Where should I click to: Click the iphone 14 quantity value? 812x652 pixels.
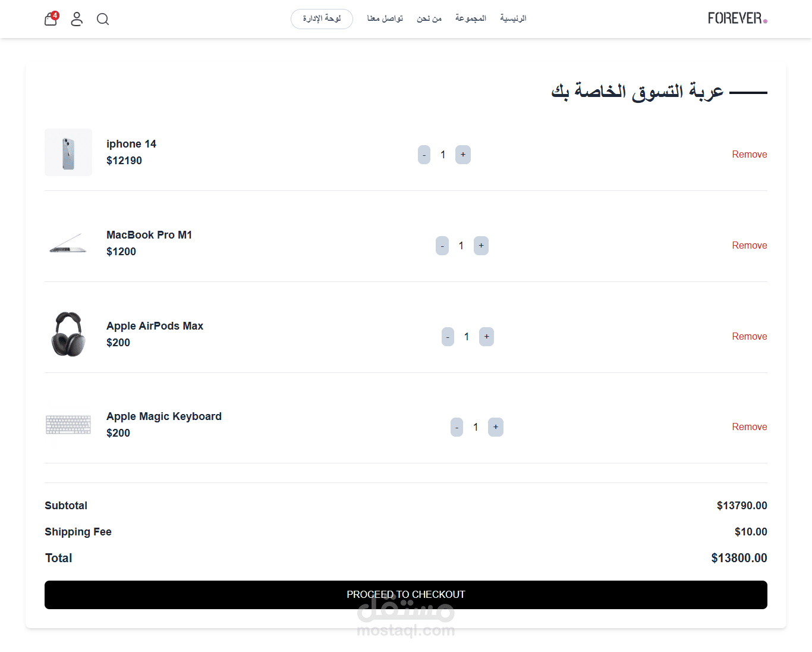pyautogui.click(x=443, y=155)
